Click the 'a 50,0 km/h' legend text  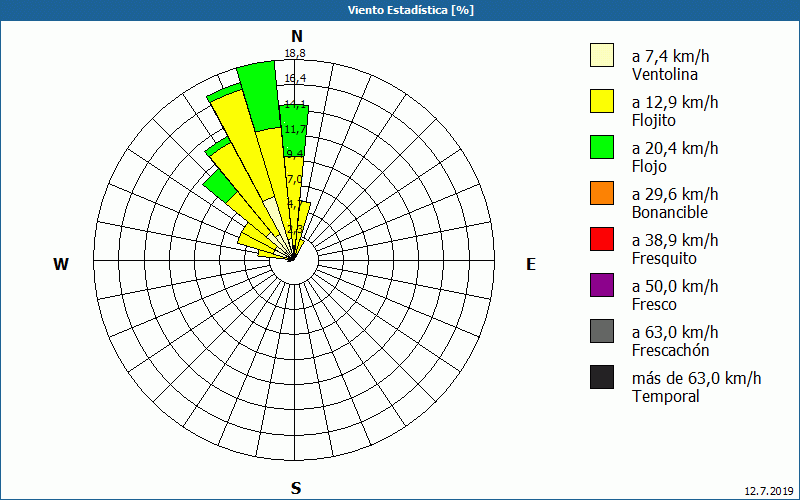coord(675,286)
